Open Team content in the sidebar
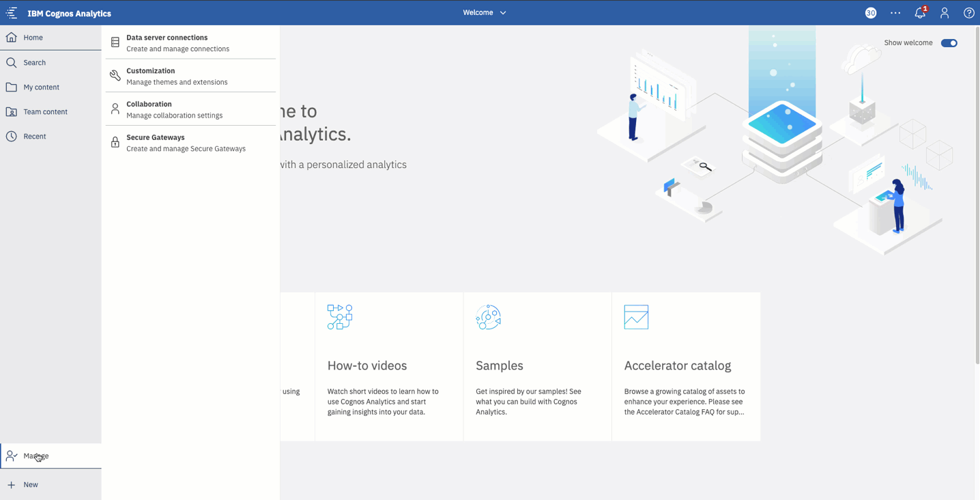 click(x=51, y=111)
